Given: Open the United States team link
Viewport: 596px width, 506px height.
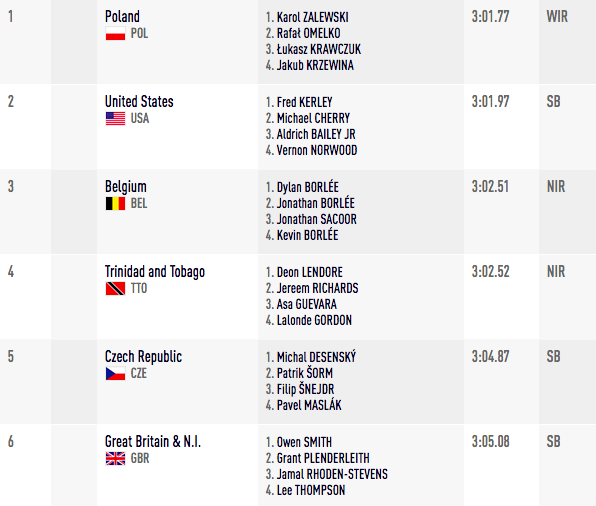Looking at the screenshot, I should click(x=139, y=102).
